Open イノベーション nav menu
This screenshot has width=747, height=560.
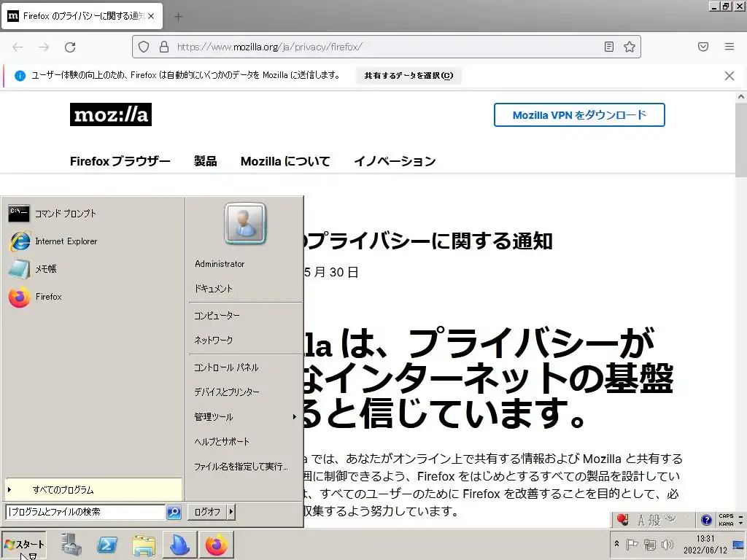click(395, 161)
